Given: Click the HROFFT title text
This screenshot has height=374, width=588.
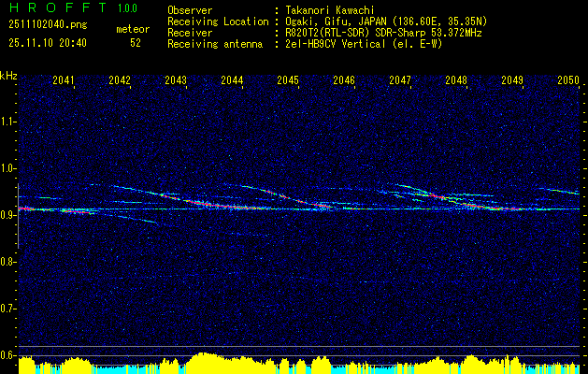Looking at the screenshot, I should click(x=57, y=7).
